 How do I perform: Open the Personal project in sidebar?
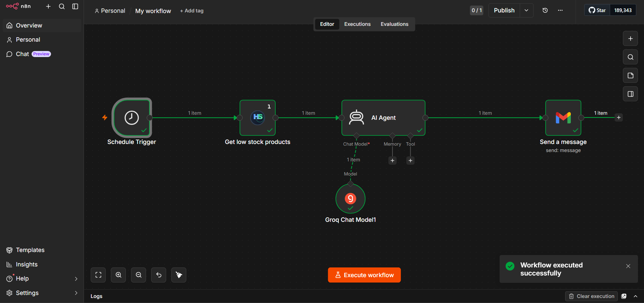[42, 40]
